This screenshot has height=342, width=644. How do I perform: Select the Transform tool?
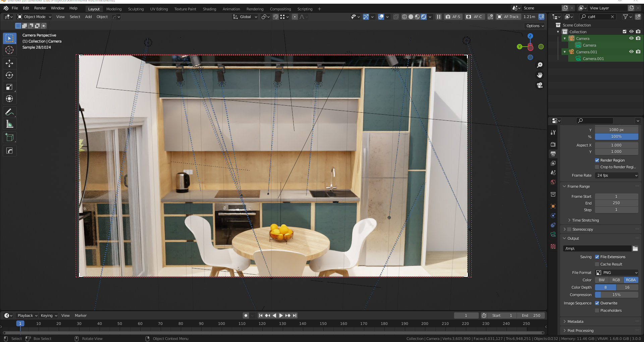pyautogui.click(x=9, y=99)
